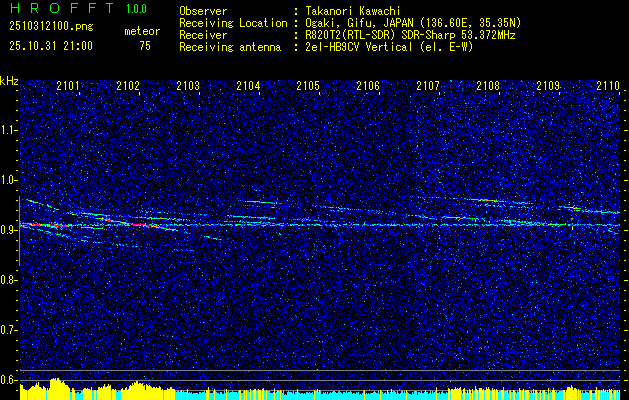
Task: Click the 2106 time marker
Action: pos(368,85)
